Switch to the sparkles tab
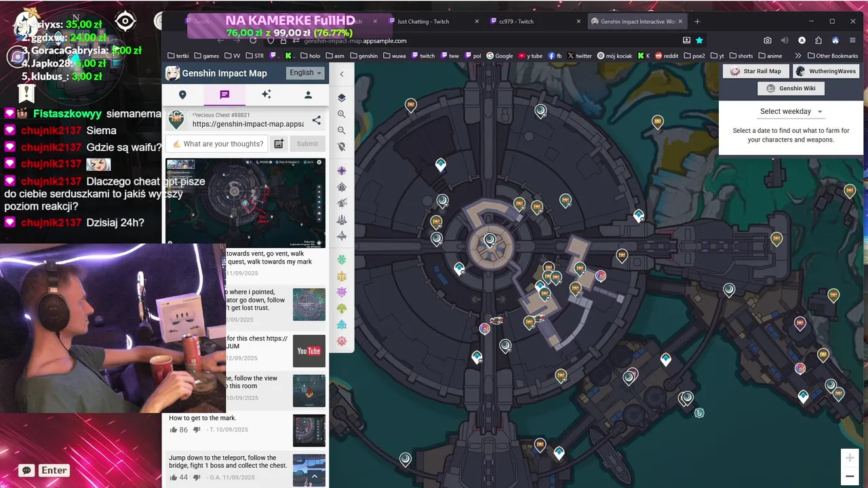This screenshot has height=488, width=868. click(266, 95)
